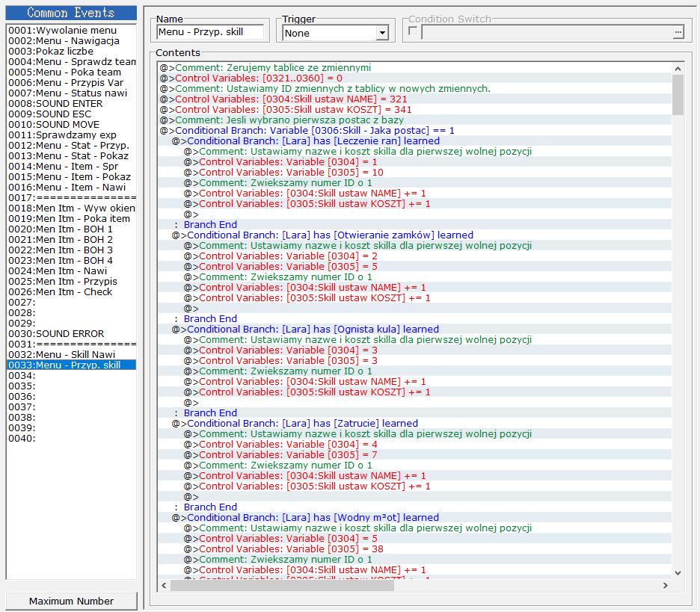
Task: Select Control Variables [0321..0360] = 0 line
Action: tap(415, 78)
